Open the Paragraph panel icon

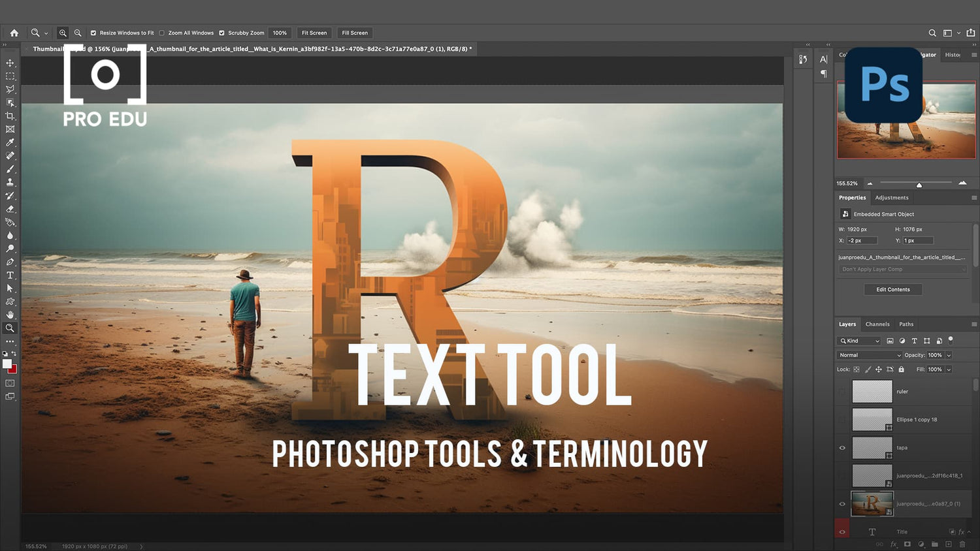tap(823, 74)
